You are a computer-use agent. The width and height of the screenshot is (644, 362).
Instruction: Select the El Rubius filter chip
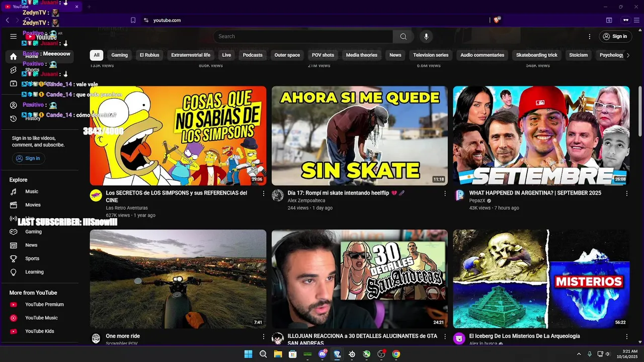click(x=149, y=55)
